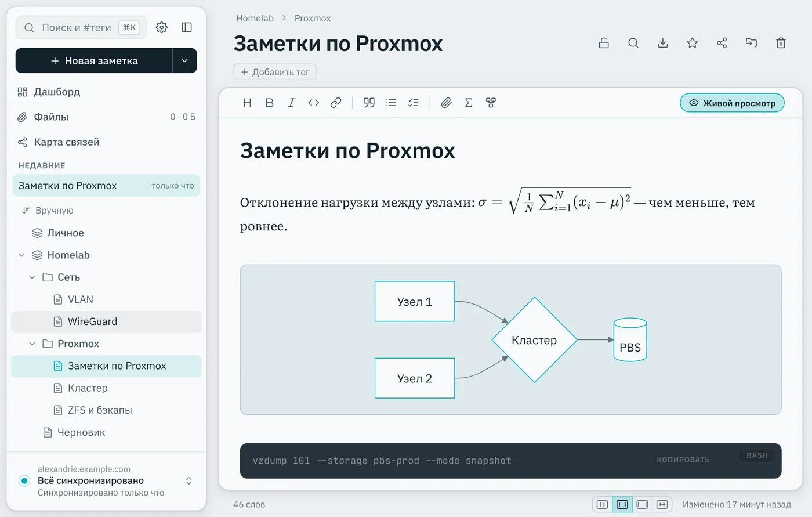Attach a file with paperclip icon

click(446, 103)
